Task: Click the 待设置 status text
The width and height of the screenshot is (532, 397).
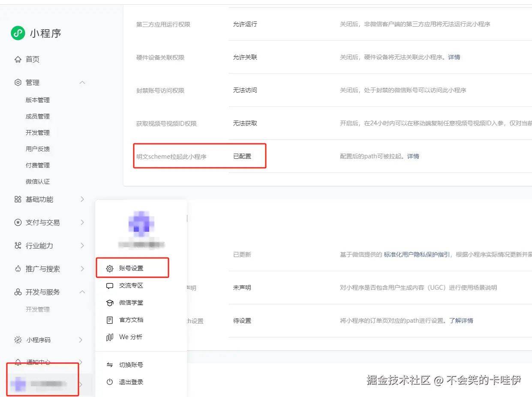Action: (x=242, y=321)
